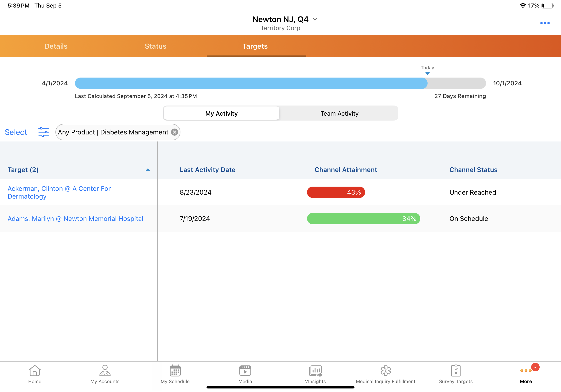
Task: Open the three-dot options menu
Action: (545, 23)
